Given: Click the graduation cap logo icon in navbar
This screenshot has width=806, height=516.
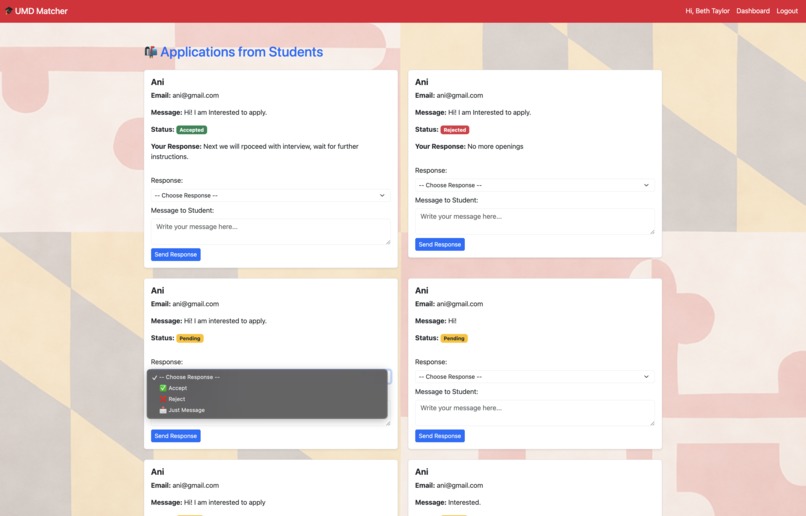Looking at the screenshot, I should (8, 11).
